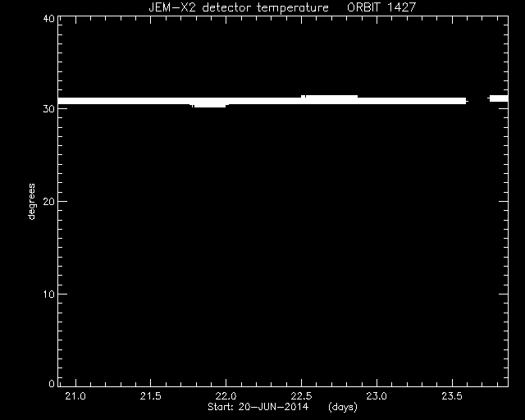Click the 0 y-axis tick label
525x420 pixels.
[x=52, y=383]
